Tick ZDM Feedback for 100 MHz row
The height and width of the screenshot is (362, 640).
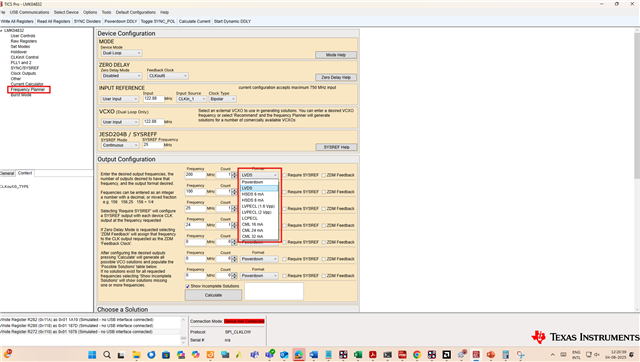(324, 192)
